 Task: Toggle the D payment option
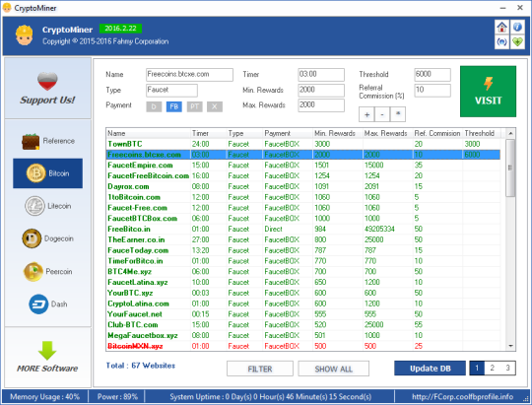coord(154,106)
